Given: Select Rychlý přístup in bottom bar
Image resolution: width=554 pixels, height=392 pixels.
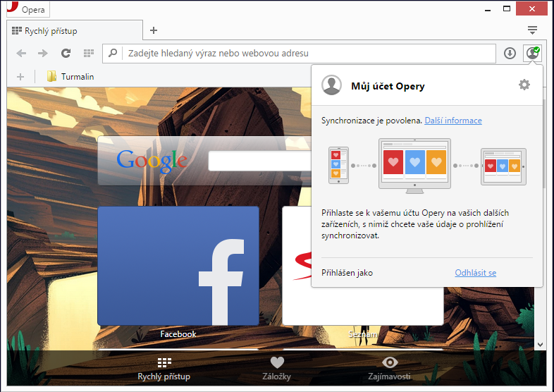Looking at the screenshot, I should pos(164,369).
